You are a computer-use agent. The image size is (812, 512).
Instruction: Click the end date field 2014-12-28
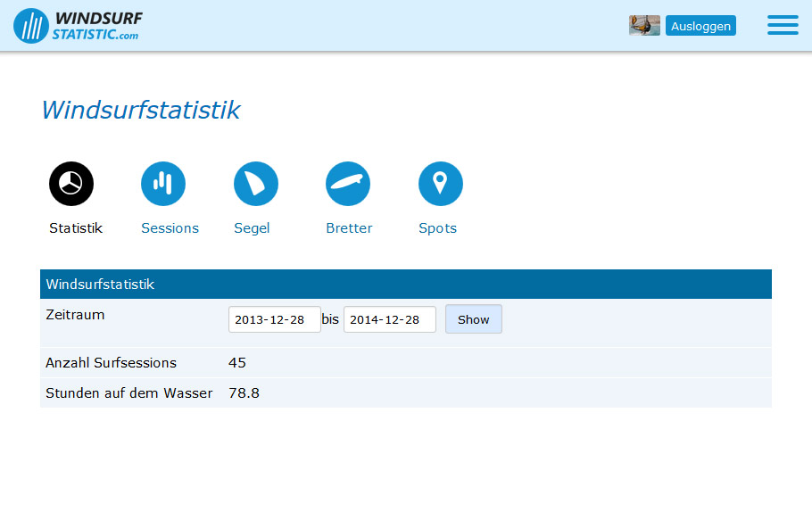point(389,319)
